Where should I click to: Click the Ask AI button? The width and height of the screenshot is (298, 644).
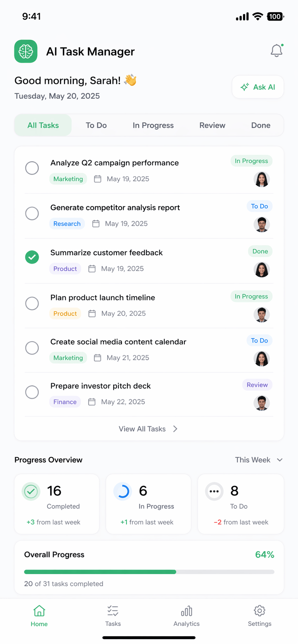pos(258,87)
